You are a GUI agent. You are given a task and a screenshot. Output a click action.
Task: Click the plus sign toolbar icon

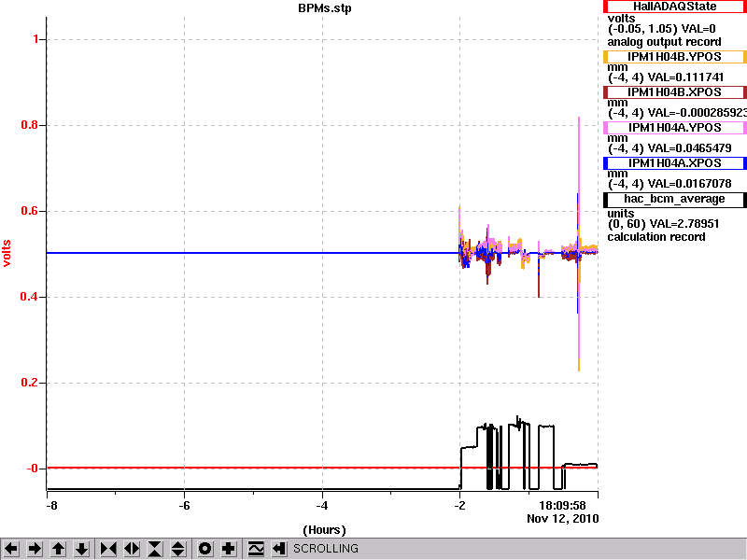pos(229,549)
